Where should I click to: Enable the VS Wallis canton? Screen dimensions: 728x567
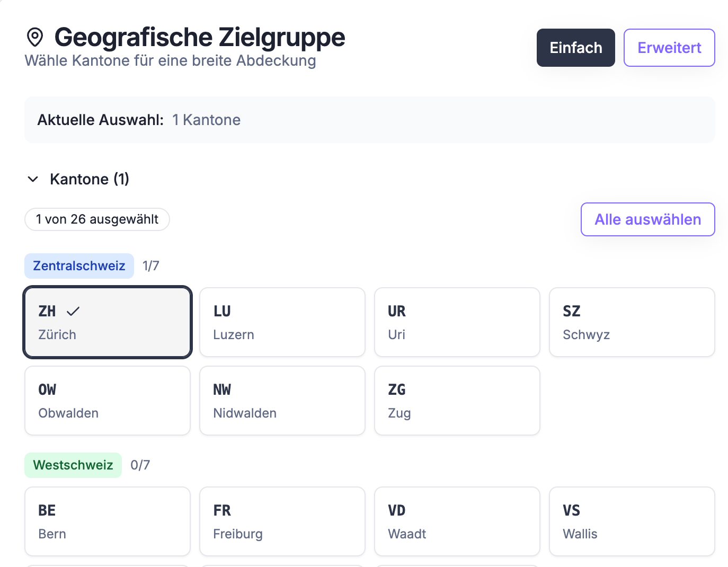click(632, 521)
